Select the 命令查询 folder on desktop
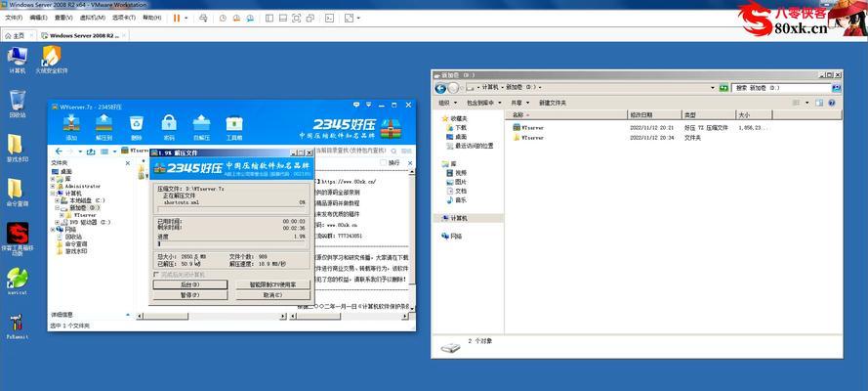This screenshot has width=868, height=391. click(x=17, y=193)
